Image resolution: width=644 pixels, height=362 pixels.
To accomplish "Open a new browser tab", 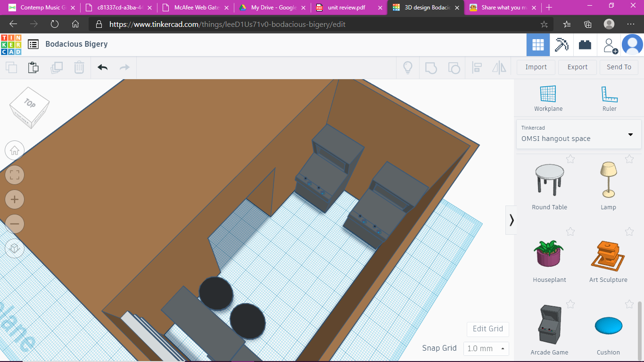I will click(x=549, y=8).
